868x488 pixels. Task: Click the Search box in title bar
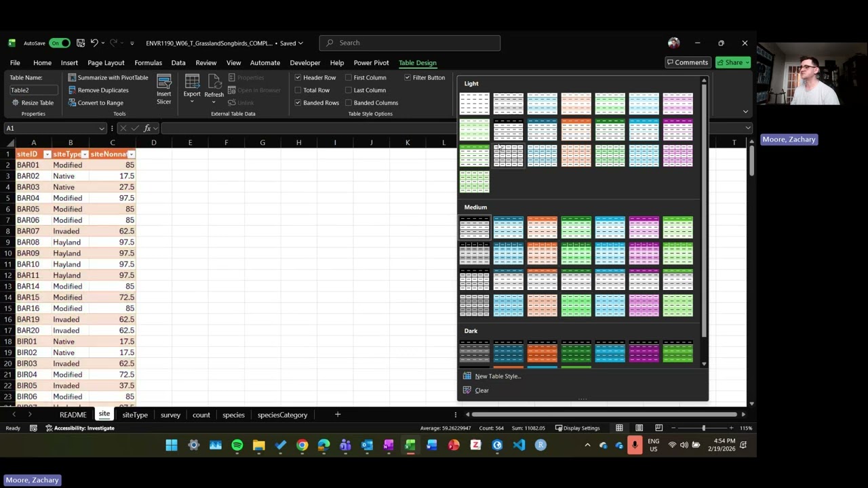tap(410, 43)
